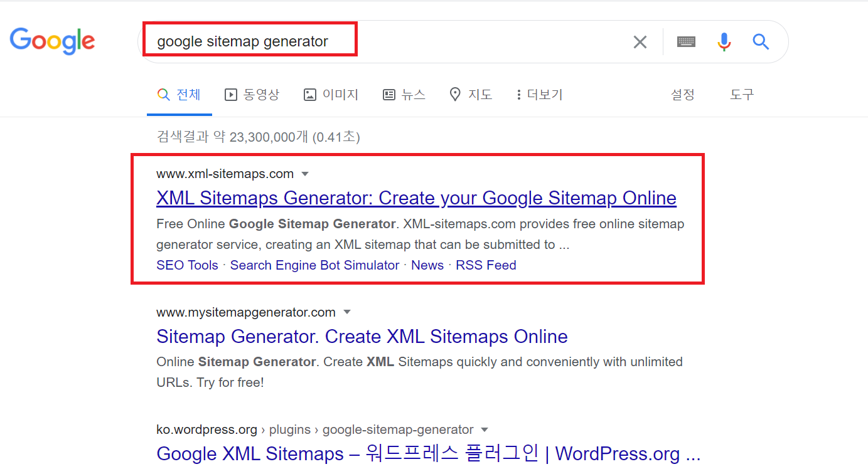
Task: Expand dropdown arrow next to www.xml-sitemaps.com
Action: point(305,174)
